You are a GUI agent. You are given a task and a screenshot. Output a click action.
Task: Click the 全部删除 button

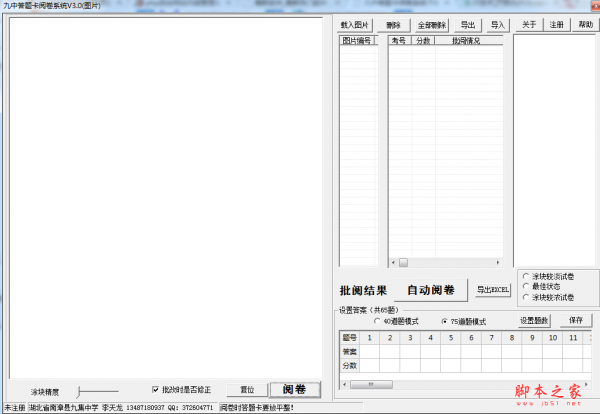tap(432, 25)
